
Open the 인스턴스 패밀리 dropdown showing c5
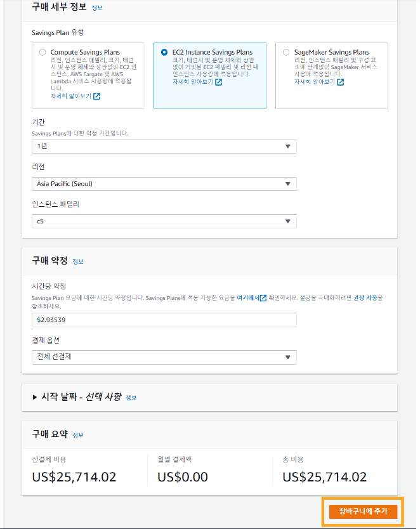coord(164,221)
